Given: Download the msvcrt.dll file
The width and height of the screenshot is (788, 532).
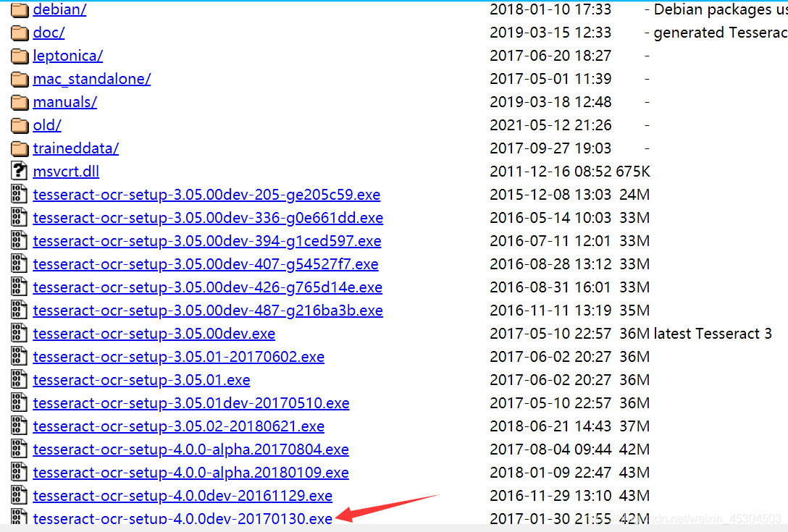Looking at the screenshot, I should coord(66,172).
